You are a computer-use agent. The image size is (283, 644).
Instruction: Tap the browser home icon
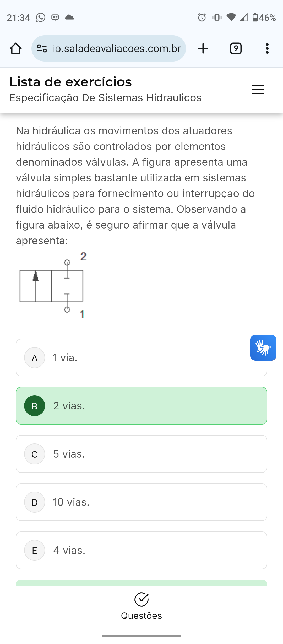pos(16,48)
